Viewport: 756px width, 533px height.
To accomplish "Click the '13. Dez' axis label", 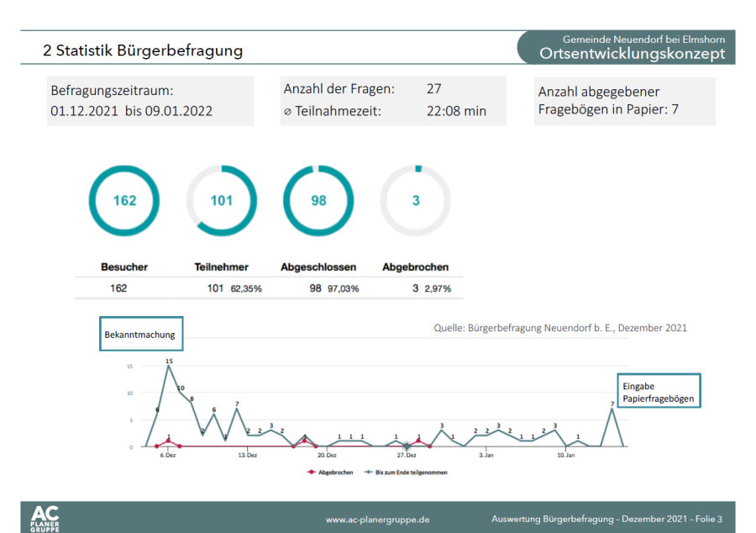I will point(247,455).
